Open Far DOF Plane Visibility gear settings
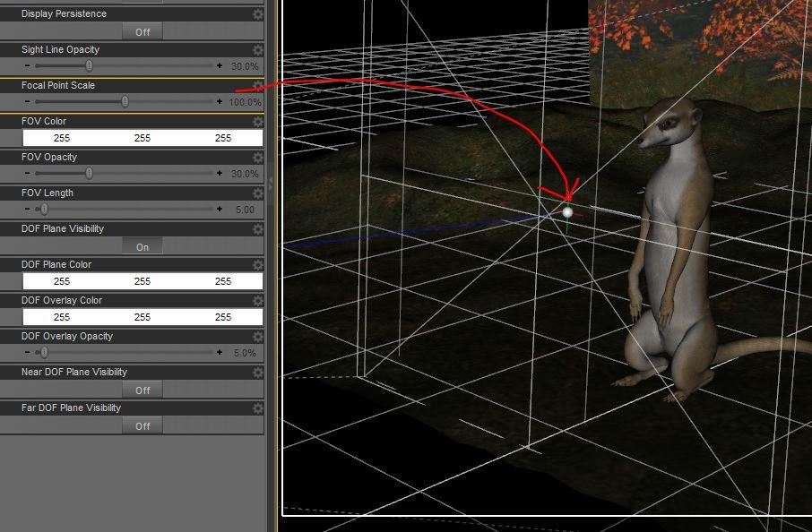812x532 pixels. [x=257, y=408]
